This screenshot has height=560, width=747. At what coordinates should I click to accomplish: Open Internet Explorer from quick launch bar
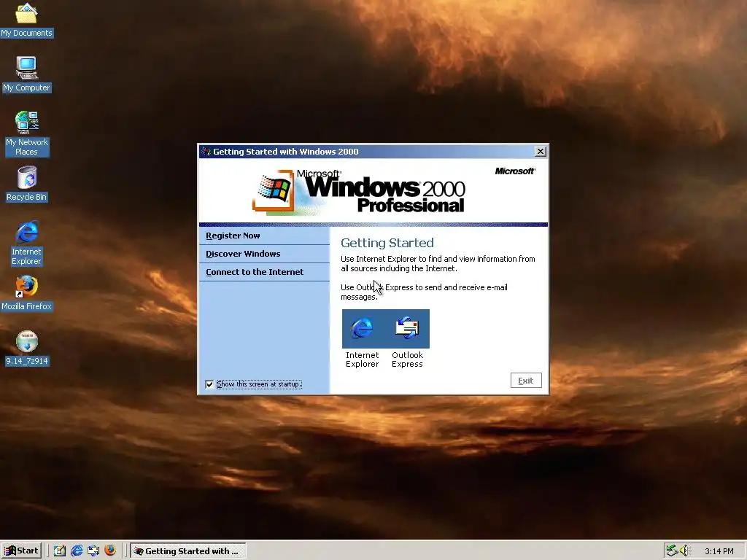tap(77, 551)
